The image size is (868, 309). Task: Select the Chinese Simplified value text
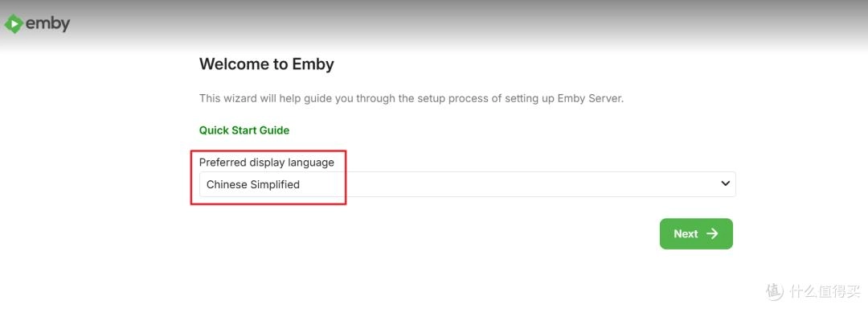253,184
